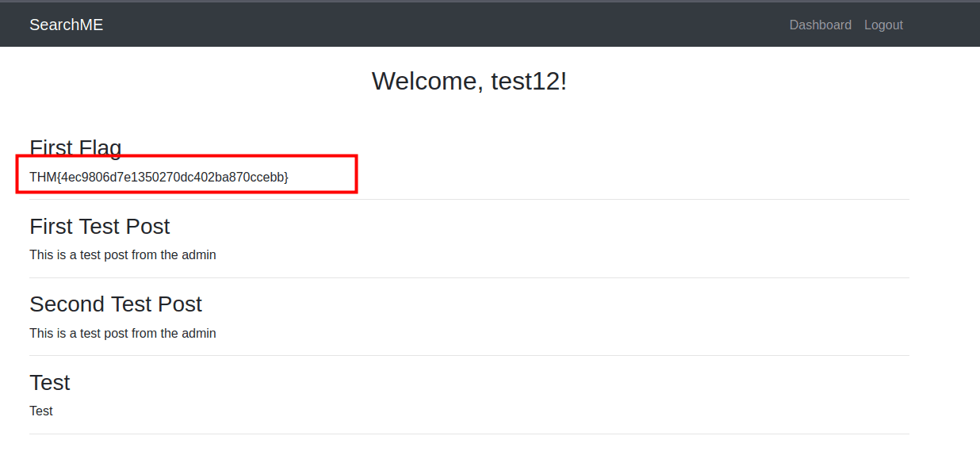The image size is (980, 455).
Task: Click the divider beneath the First Test Post text
Action: coord(469,277)
